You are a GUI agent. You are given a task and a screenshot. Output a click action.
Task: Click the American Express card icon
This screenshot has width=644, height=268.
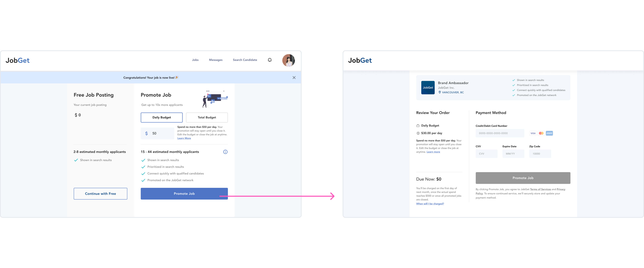[549, 133]
